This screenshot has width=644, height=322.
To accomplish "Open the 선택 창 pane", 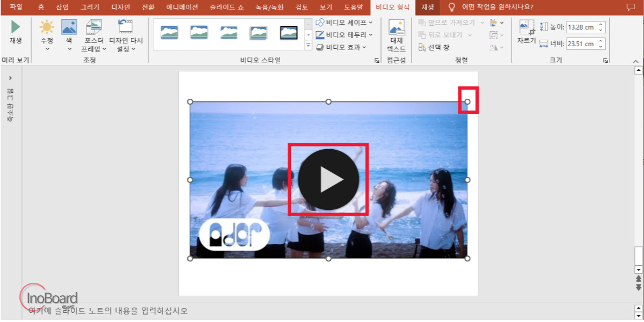I will [x=435, y=47].
